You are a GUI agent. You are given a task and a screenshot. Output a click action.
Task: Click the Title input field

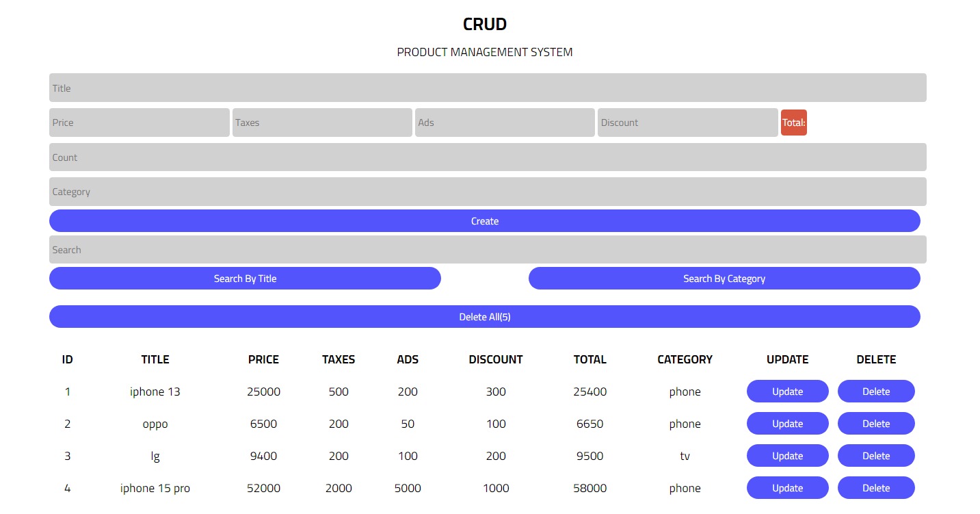click(x=487, y=88)
